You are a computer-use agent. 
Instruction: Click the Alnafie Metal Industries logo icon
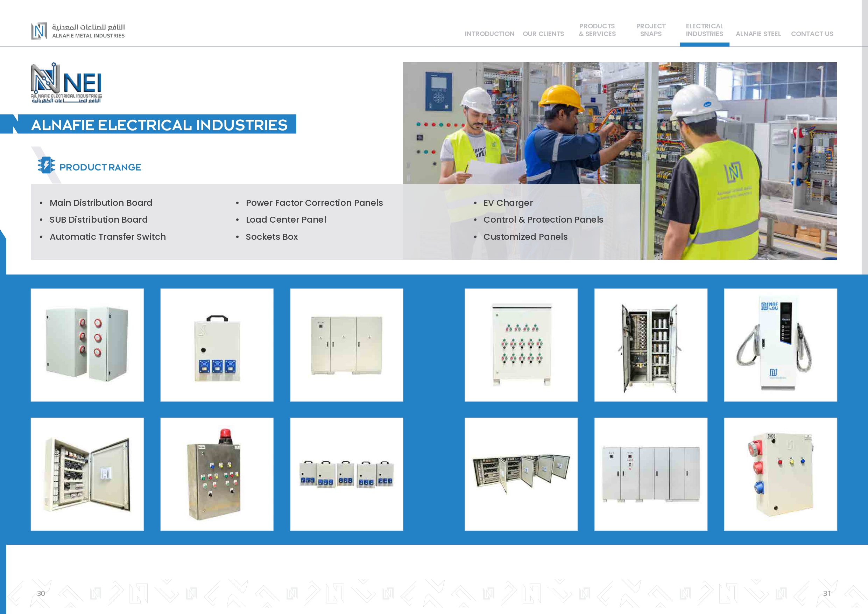tap(39, 31)
